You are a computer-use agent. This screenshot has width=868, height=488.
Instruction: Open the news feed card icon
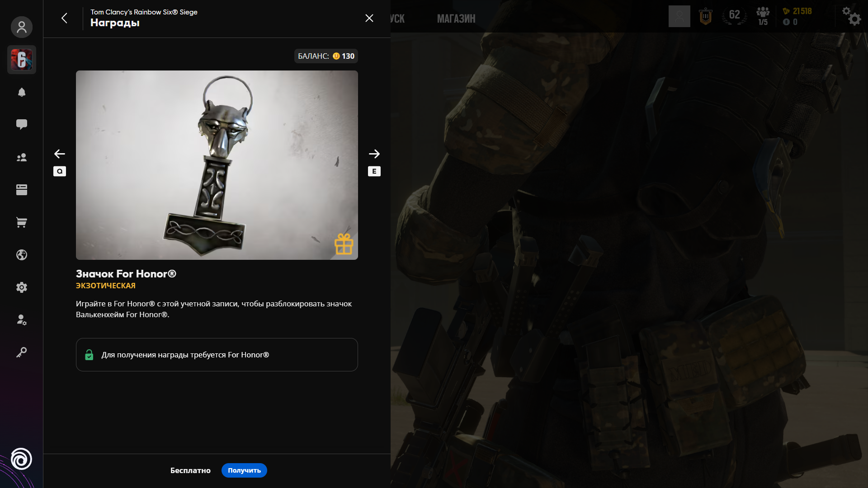tap(22, 190)
